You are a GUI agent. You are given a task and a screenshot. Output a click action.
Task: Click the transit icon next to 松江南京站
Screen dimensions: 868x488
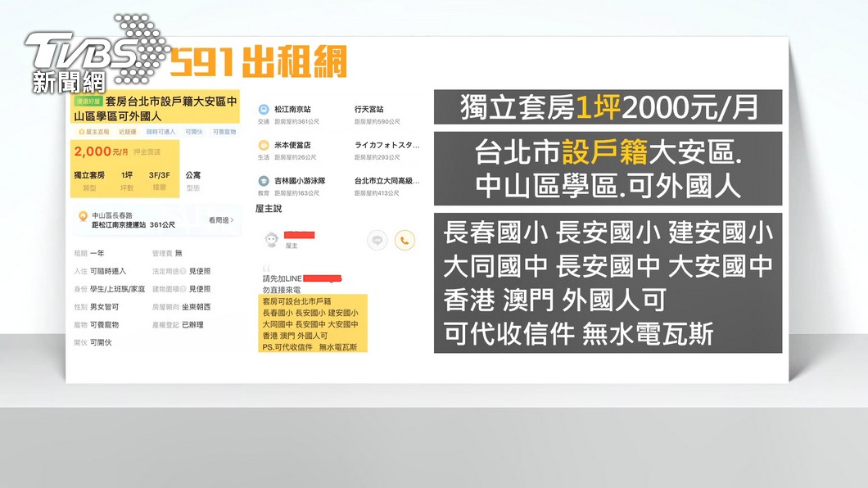264,110
